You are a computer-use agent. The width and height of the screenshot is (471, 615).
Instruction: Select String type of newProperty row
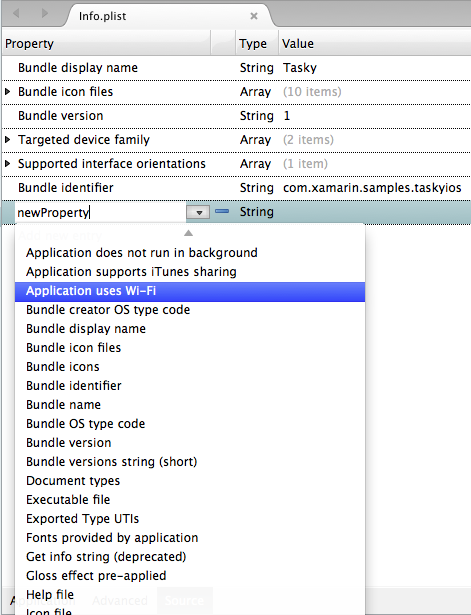[256, 212]
